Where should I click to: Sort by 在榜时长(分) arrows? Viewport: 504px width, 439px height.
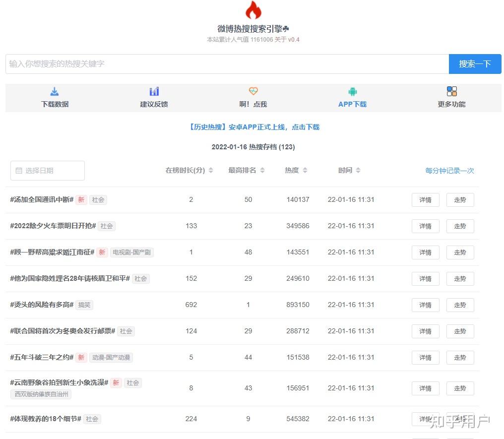211,170
